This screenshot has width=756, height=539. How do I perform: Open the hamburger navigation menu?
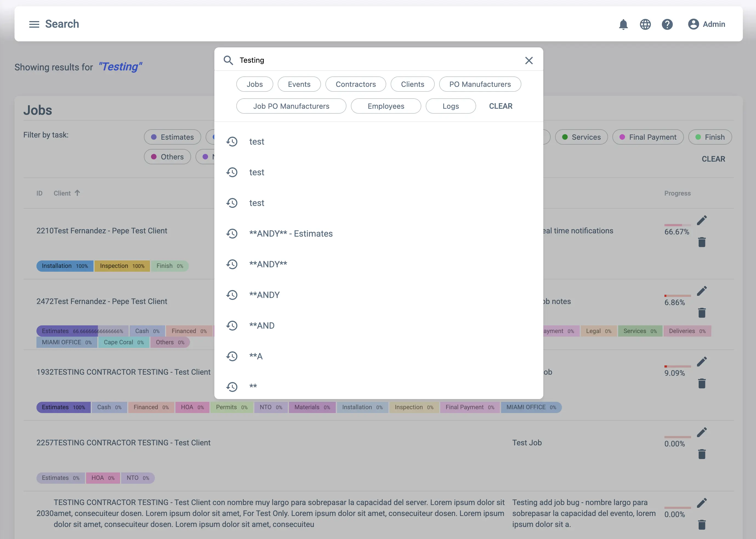[x=34, y=24]
